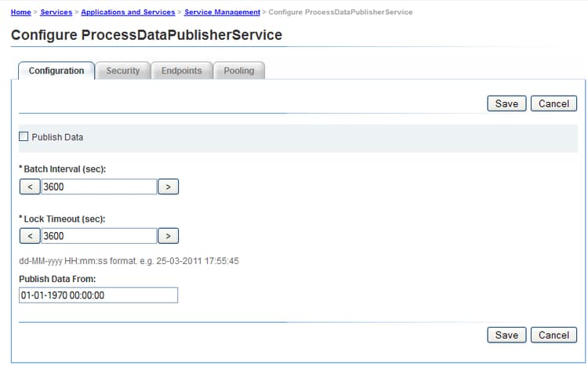Open the Home breadcrumb link
Screen dimensions: 588x366
21,12
